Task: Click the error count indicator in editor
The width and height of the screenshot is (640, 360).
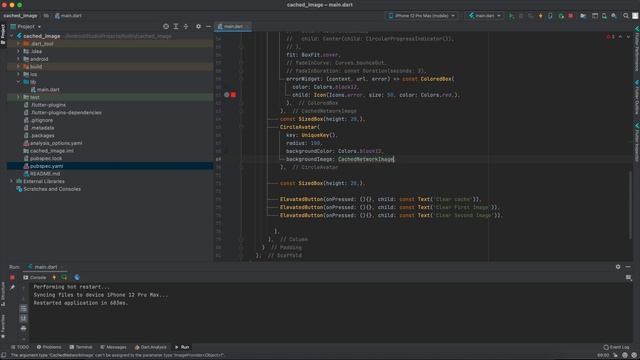Action: click(611, 37)
